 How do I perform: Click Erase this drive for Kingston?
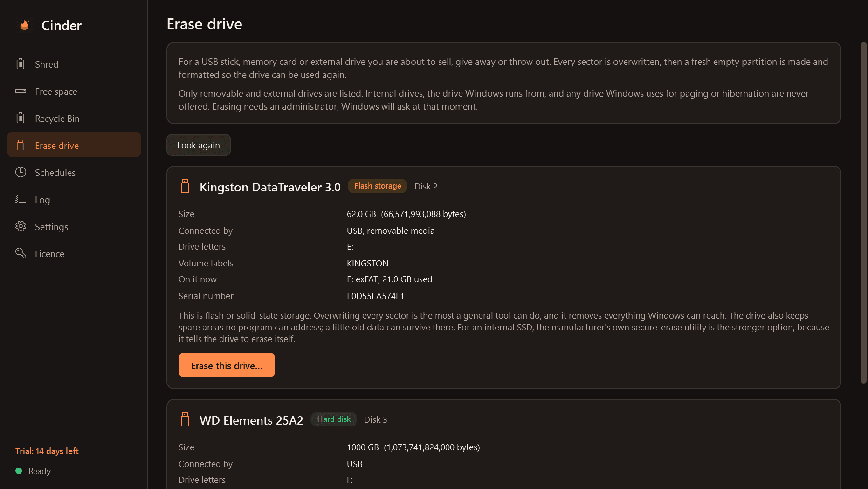227,365
